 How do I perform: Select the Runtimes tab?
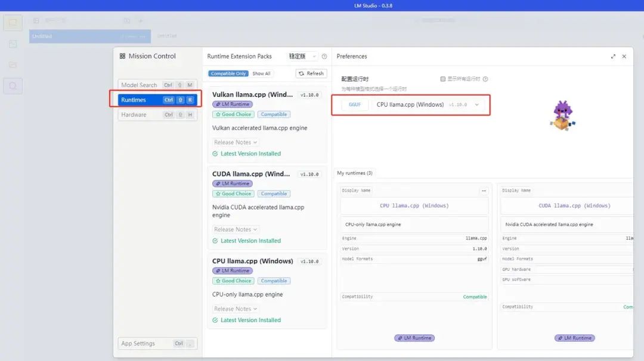click(157, 100)
